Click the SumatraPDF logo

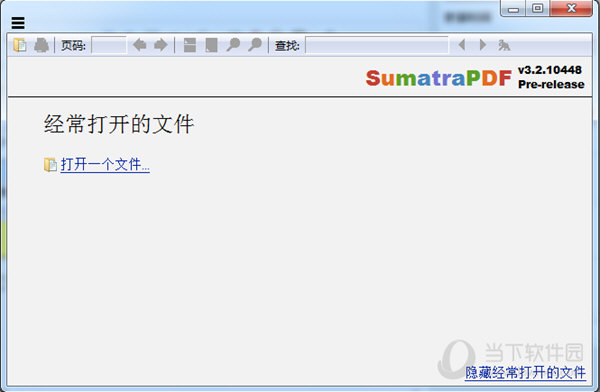click(439, 78)
